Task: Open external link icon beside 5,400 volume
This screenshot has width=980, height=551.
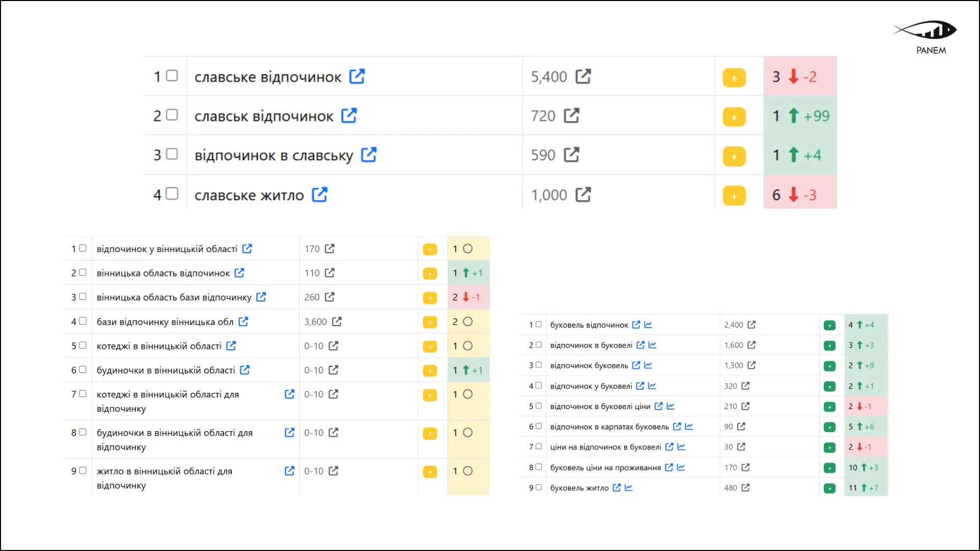Action: (583, 77)
